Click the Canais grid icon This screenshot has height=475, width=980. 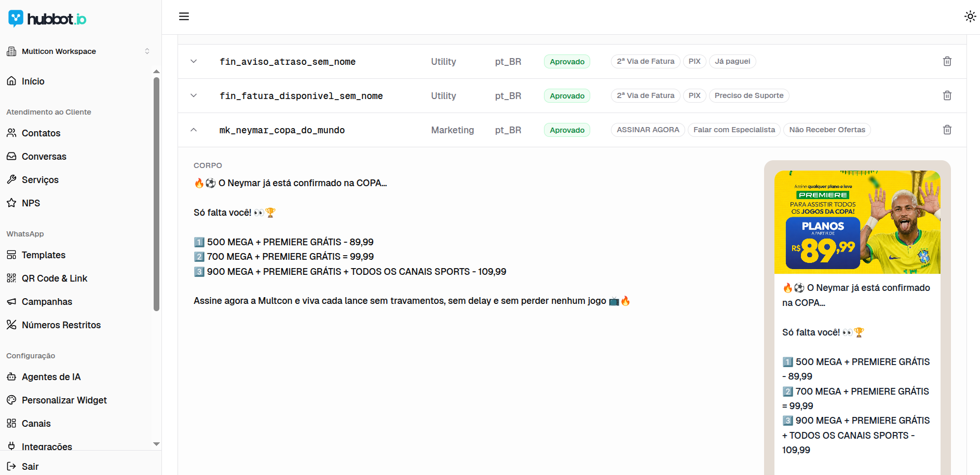point(11,423)
